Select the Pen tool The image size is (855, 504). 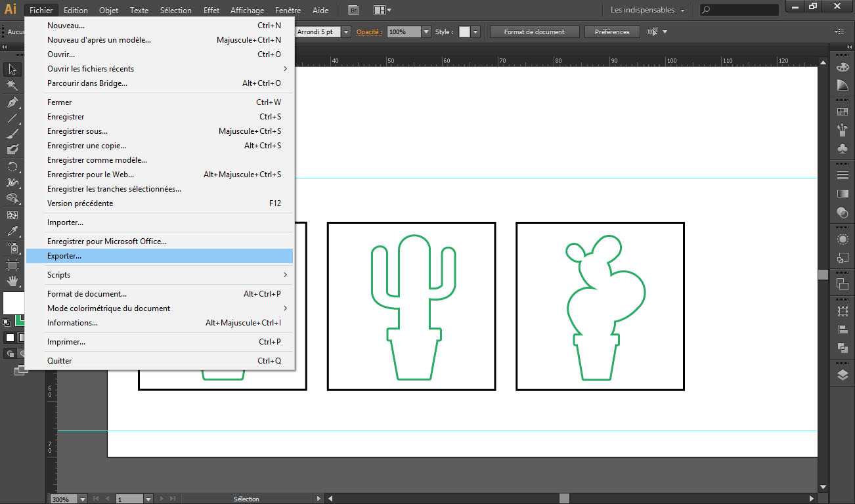click(12, 102)
